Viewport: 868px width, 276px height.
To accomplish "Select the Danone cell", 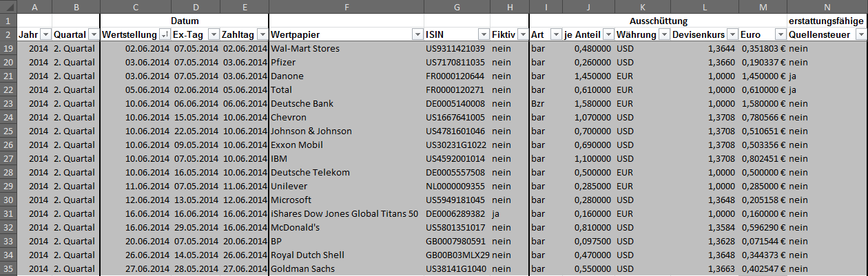I will point(347,76).
